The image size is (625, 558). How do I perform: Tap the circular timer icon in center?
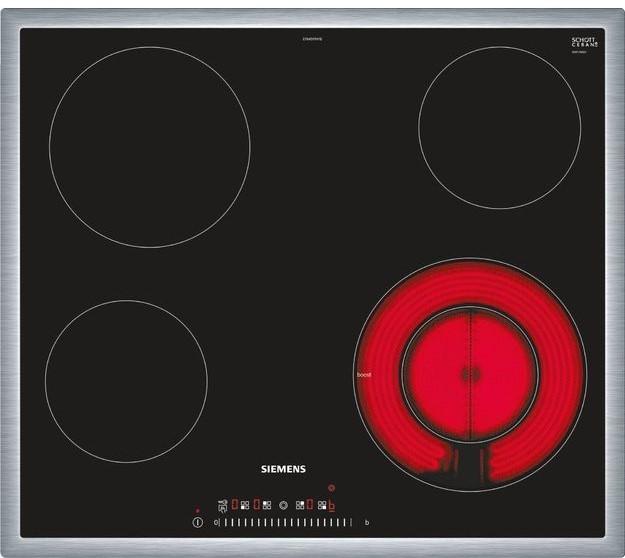tap(283, 505)
